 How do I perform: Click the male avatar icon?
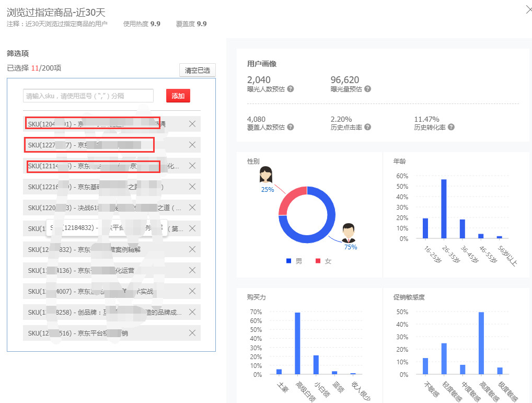tap(349, 232)
